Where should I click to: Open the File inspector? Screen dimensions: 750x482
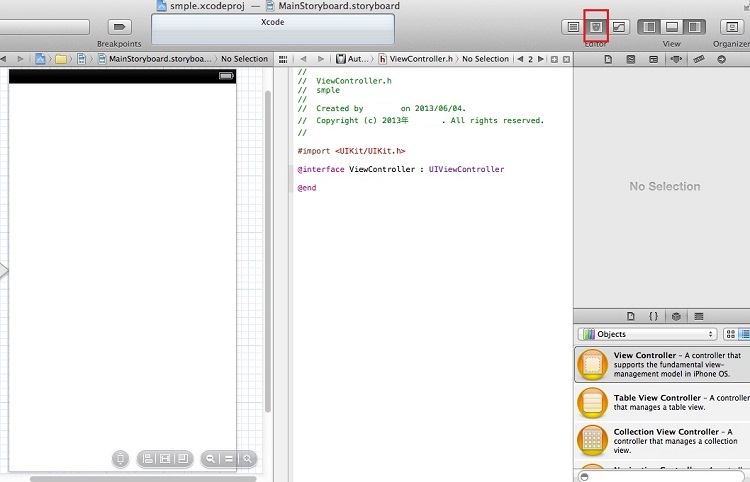[x=608, y=59]
